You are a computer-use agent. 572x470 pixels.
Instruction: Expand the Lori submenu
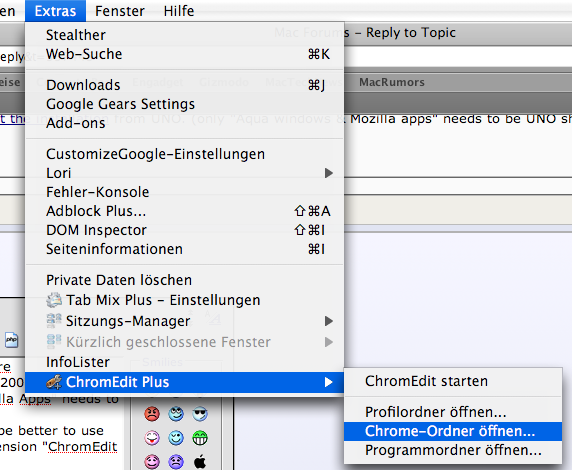tap(185, 173)
